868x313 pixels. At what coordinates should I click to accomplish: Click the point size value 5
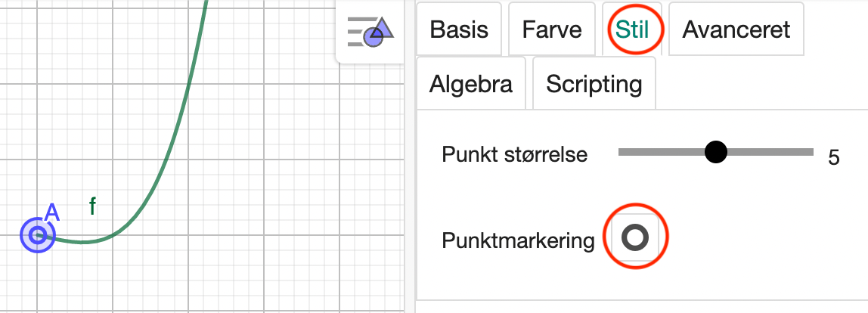point(834,159)
